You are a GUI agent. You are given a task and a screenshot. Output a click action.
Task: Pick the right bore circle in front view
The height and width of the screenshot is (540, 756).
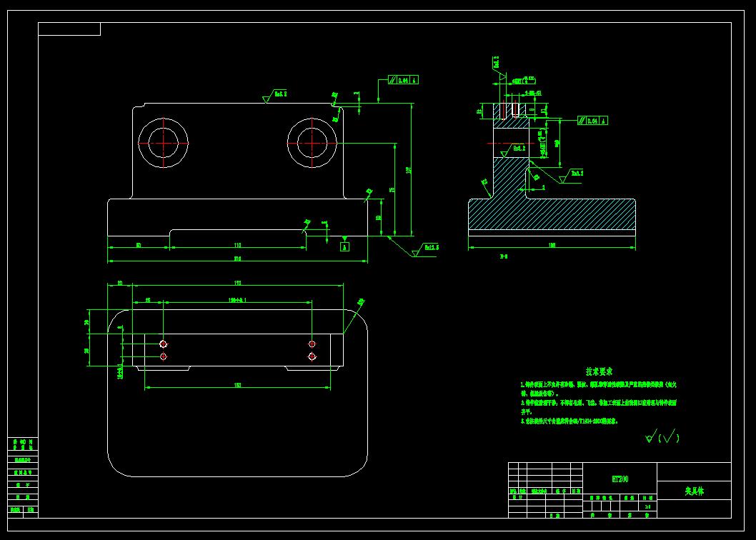tap(312, 143)
